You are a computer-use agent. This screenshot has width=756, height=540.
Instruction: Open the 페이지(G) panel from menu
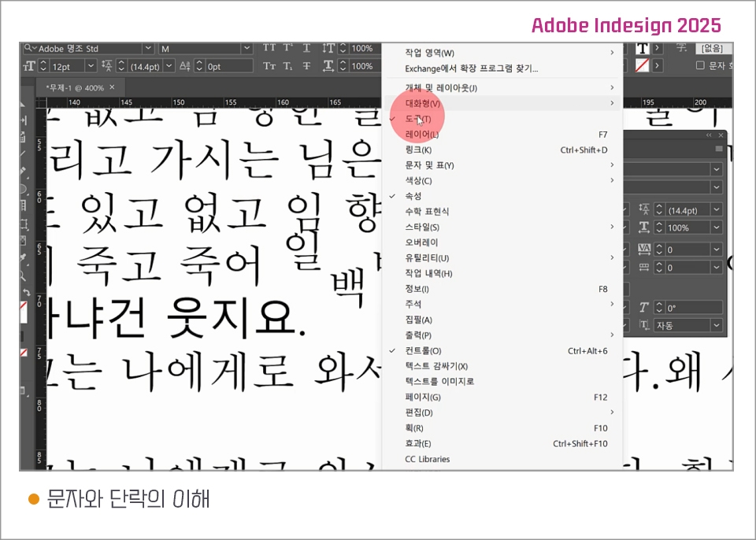point(502,397)
